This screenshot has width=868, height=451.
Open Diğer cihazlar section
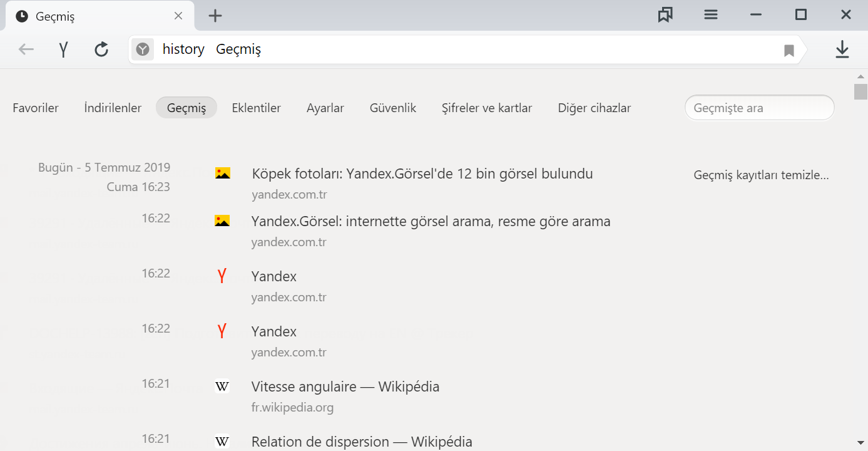click(595, 108)
